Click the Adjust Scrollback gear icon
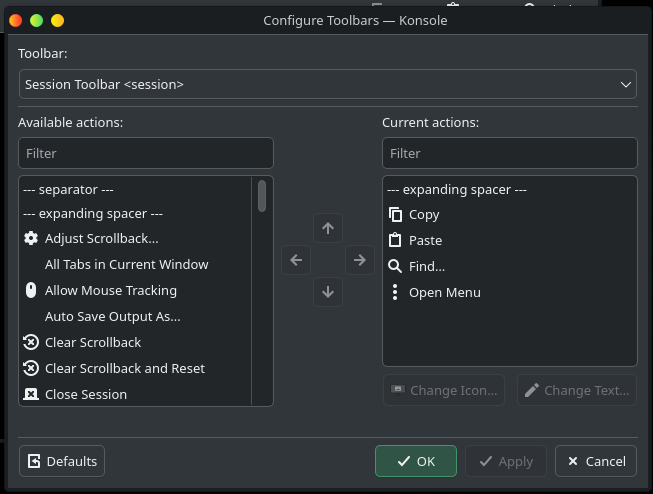 31,238
